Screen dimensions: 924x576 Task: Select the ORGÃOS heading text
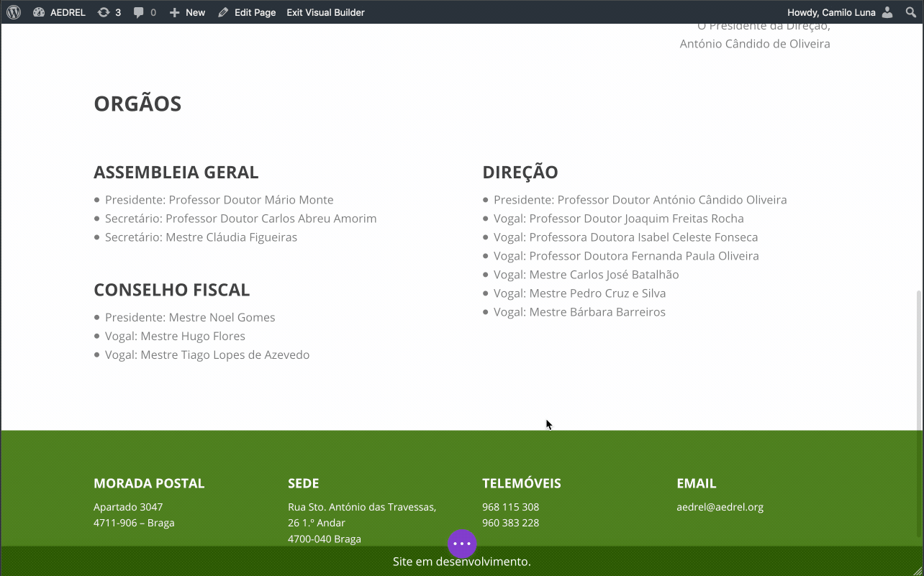[137, 104]
